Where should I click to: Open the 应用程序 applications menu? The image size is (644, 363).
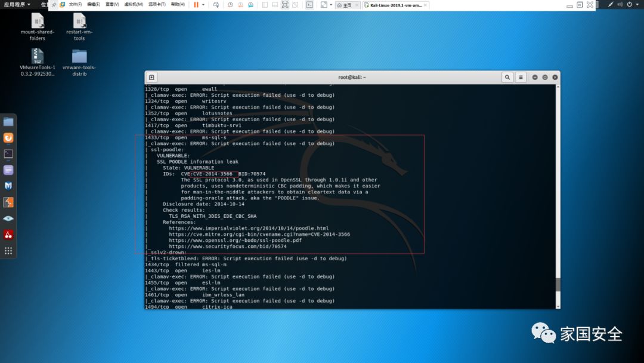click(x=17, y=5)
